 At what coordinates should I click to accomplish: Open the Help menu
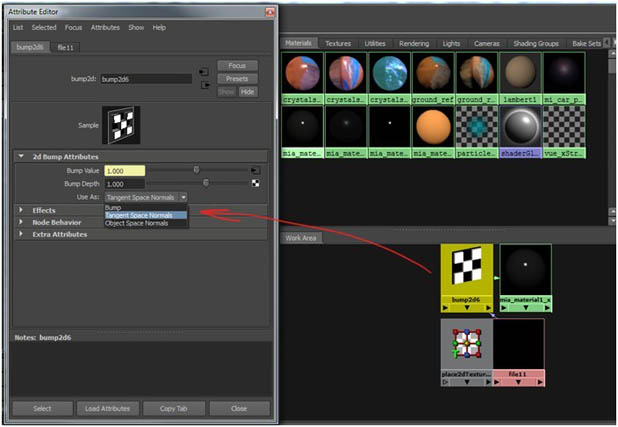159,27
